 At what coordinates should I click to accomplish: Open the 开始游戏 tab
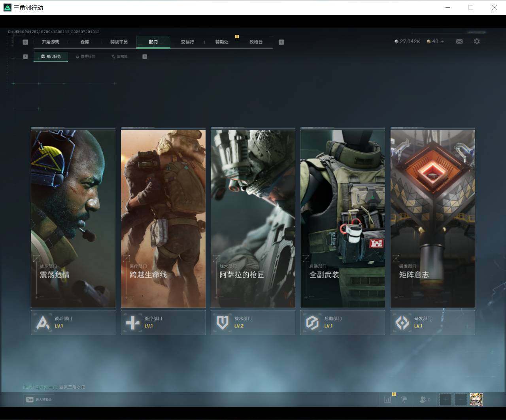click(51, 42)
